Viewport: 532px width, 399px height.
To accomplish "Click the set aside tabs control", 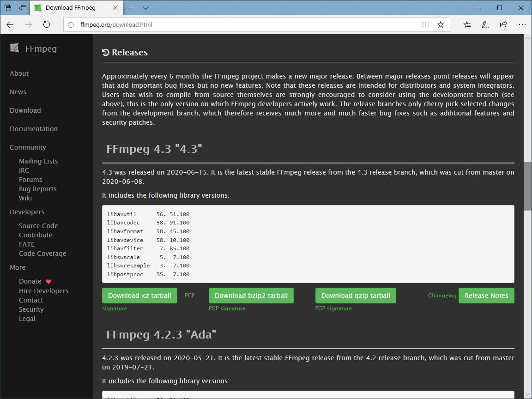I will click(23, 8).
